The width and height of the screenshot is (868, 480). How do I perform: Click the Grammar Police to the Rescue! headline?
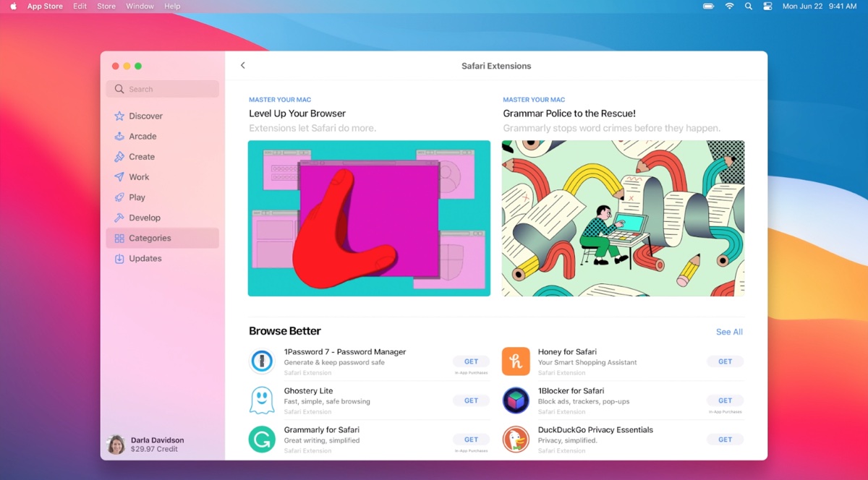(569, 113)
